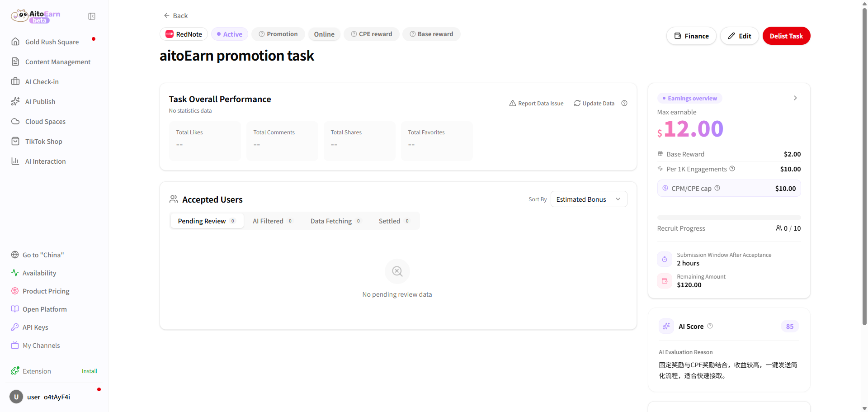Image resolution: width=868 pixels, height=412 pixels.
Task: Click the Install extension link
Action: (90, 371)
